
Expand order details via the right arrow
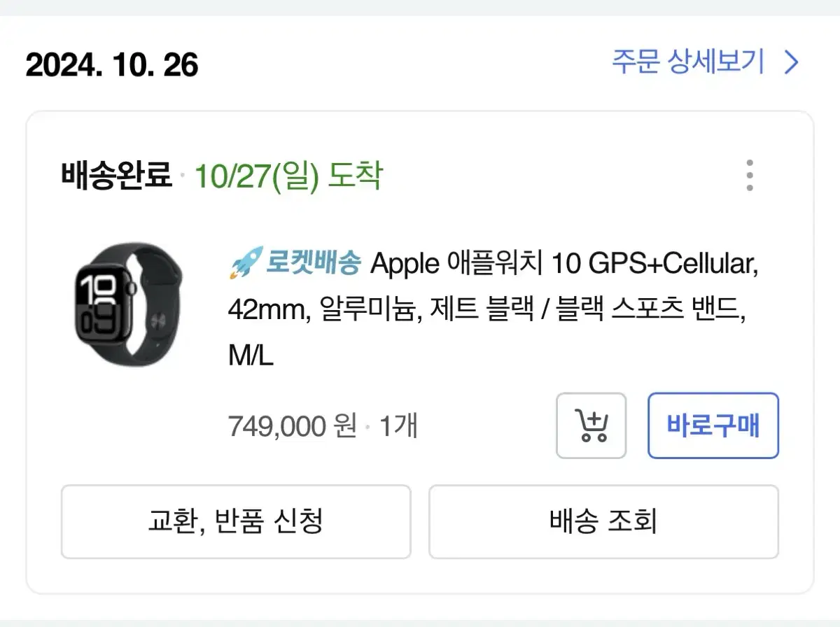(x=790, y=62)
